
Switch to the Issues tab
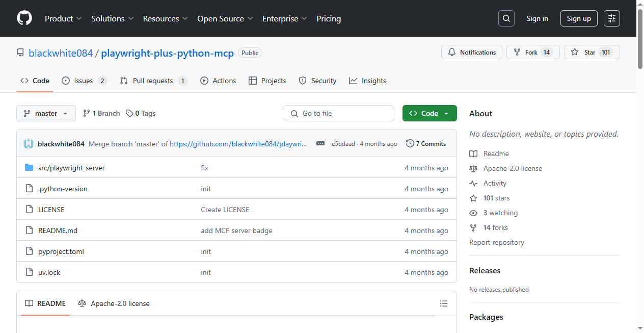click(84, 81)
